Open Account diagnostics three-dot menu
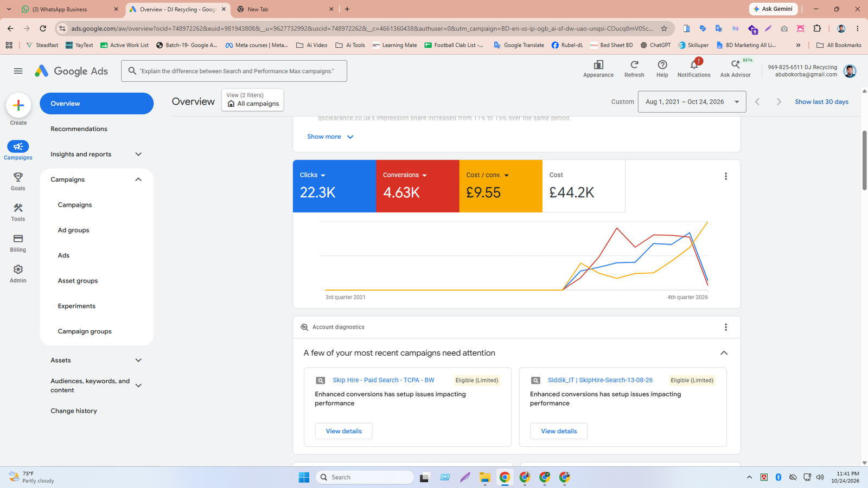 click(x=726, y=327)
